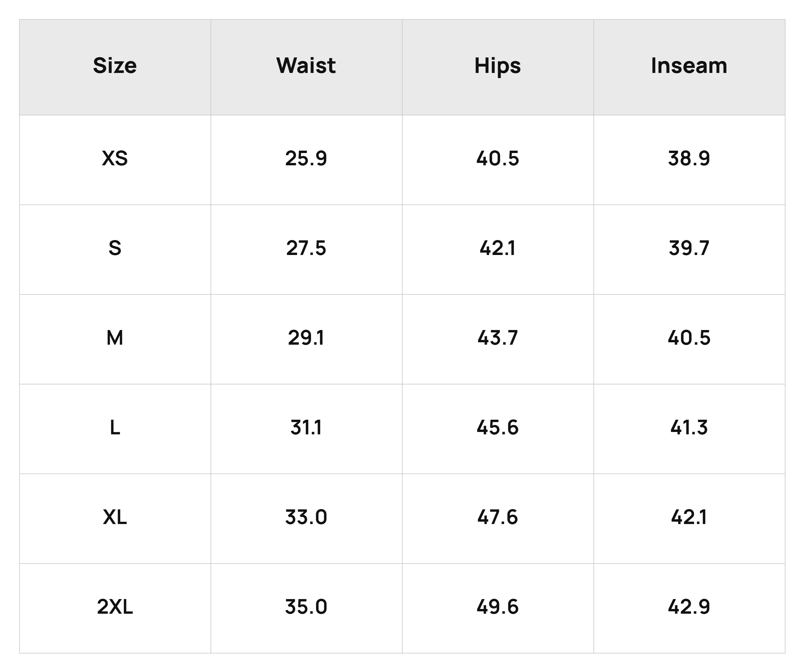Click the 2XL inseam value 42.9
804x672 pixels.
coord(689,607)
